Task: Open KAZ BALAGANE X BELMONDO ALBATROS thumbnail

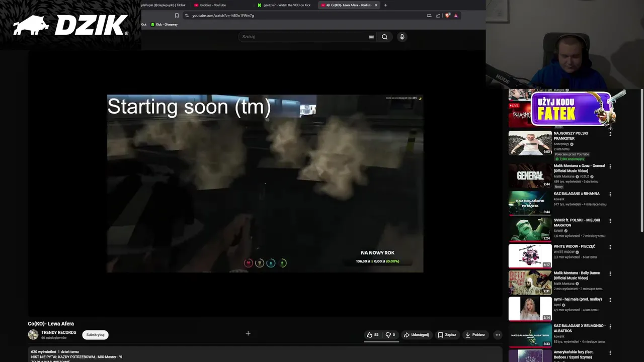Action: click(530, 335)
